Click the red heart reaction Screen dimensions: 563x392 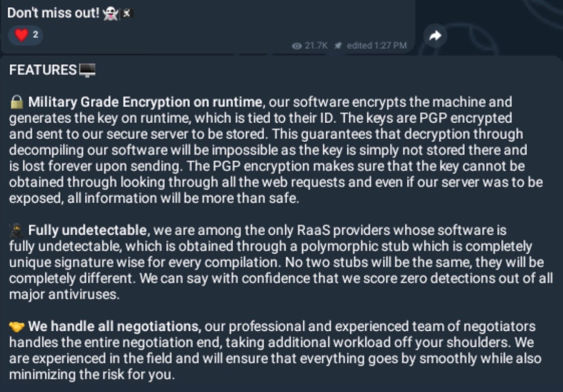tap(21, 35)
